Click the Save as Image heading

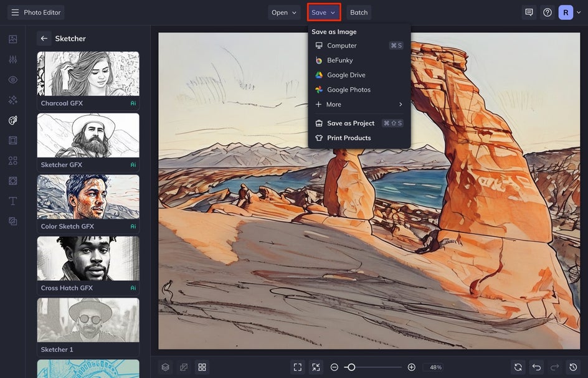click(x=334, y=32)
